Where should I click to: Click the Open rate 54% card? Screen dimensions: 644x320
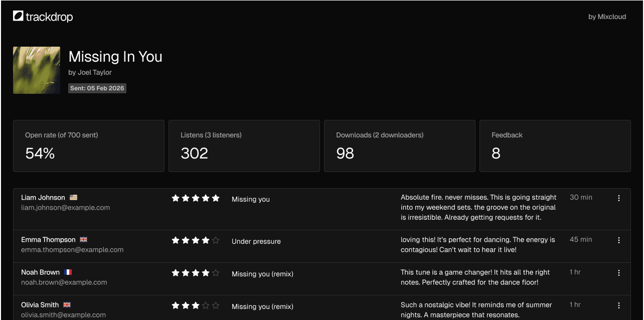pos(89,146)
